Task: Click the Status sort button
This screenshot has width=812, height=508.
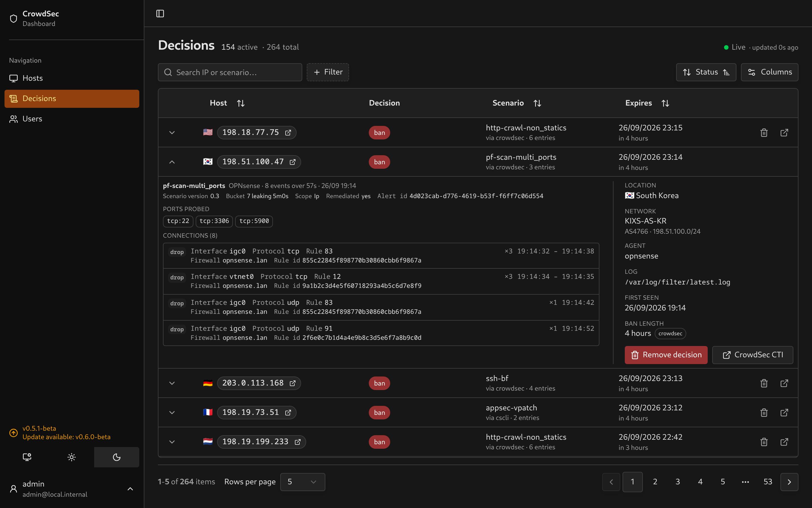Action: (706, 72)
